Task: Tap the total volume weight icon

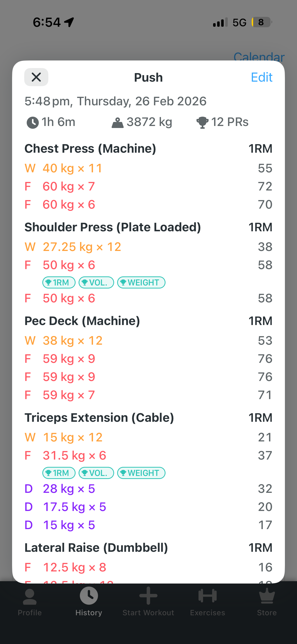Action: click(x=118, y=123)
